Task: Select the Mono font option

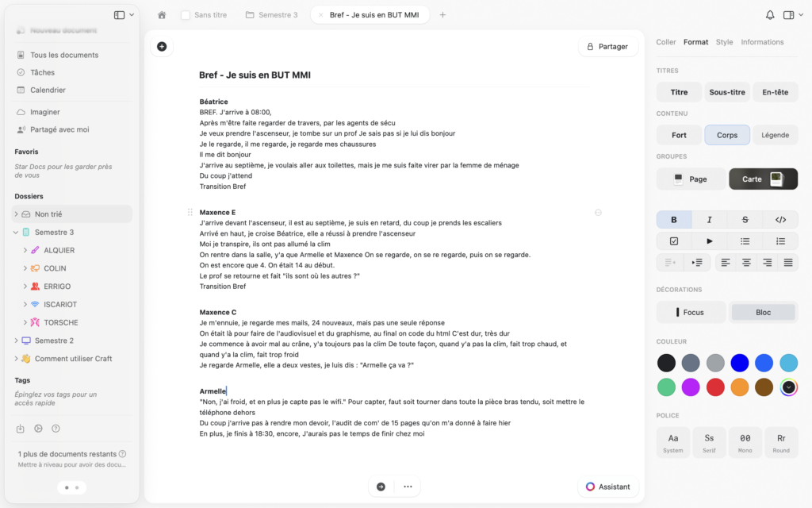Action: pyautogui.click(x=745, y=443)
